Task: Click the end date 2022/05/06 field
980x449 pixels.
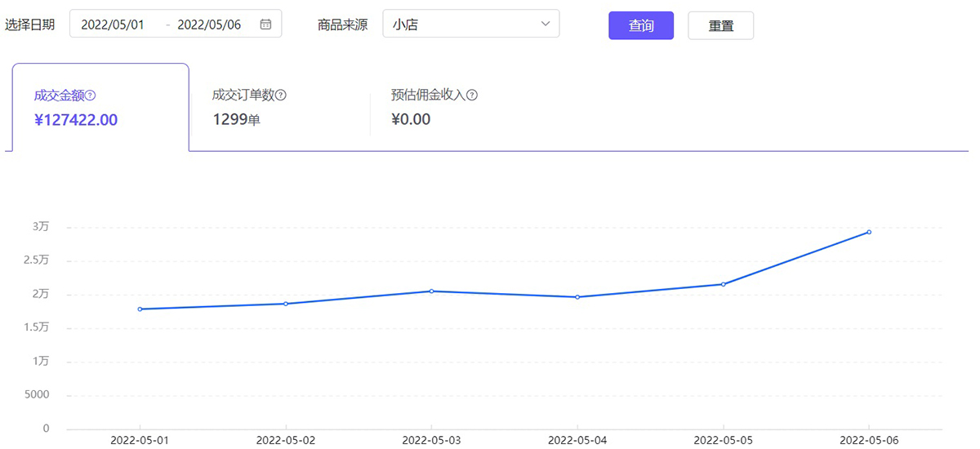Action: 209,24
